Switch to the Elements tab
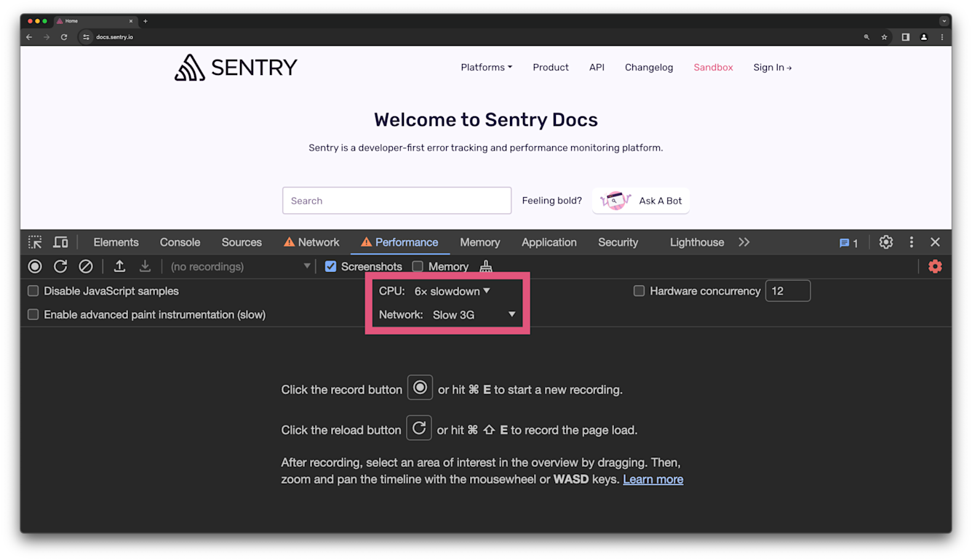 tap(116, 242)
